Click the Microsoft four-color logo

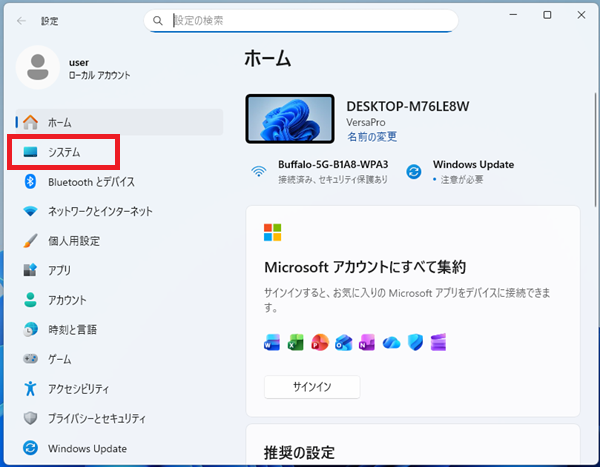pos(272,232)
